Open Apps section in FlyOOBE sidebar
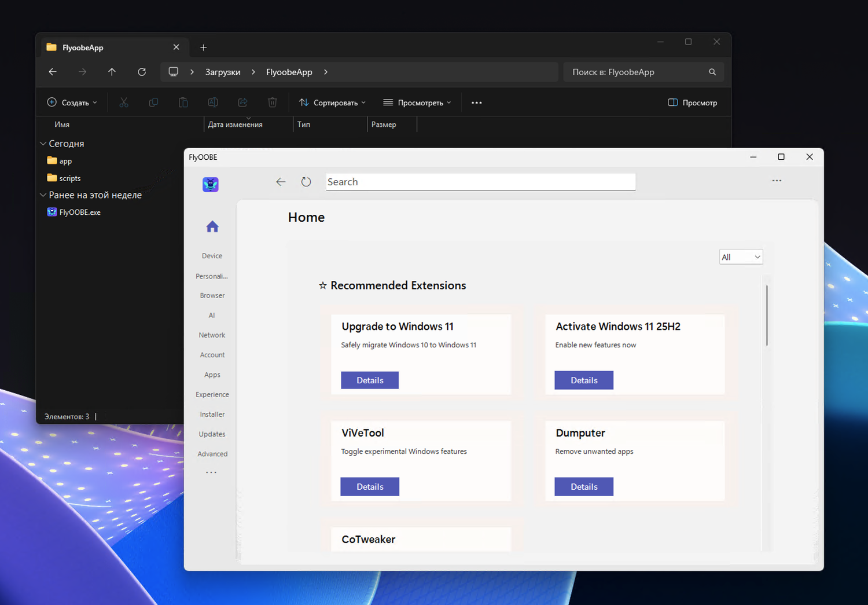The image size is (868, 605). click(212, 375)
